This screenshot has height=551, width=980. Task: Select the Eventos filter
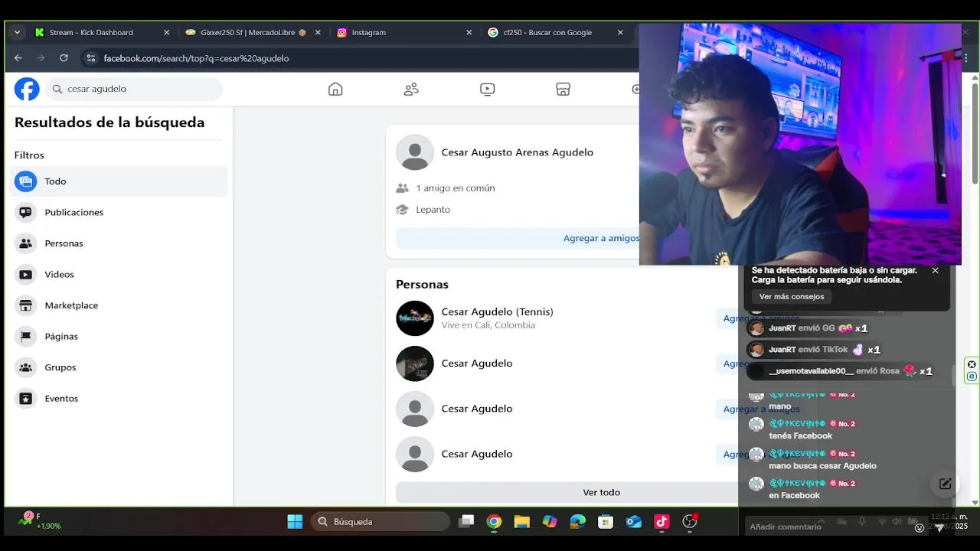(x=119, y=398)
